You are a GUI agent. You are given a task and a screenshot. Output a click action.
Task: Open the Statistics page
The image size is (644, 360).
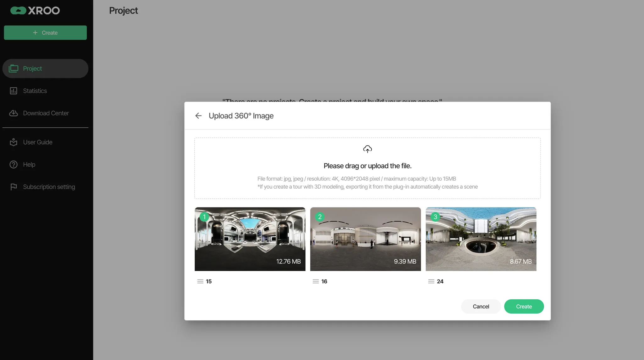point(35,91)
